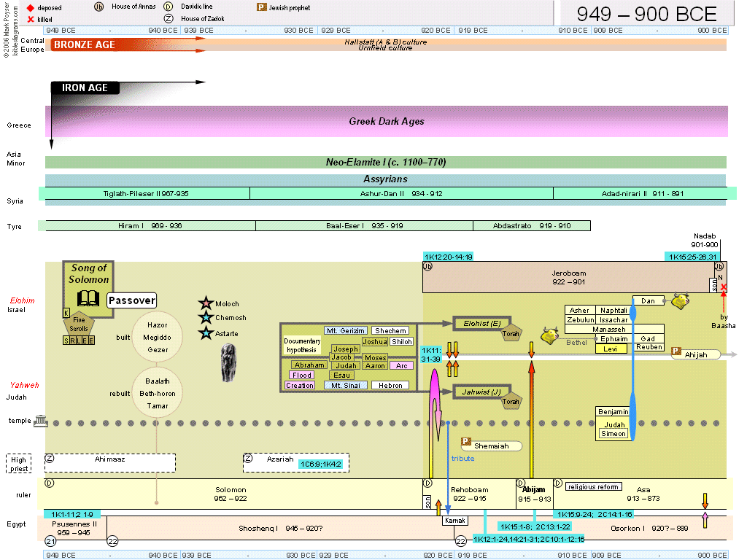
Task: Select the Astarte star icon
Action: (206, 333)
